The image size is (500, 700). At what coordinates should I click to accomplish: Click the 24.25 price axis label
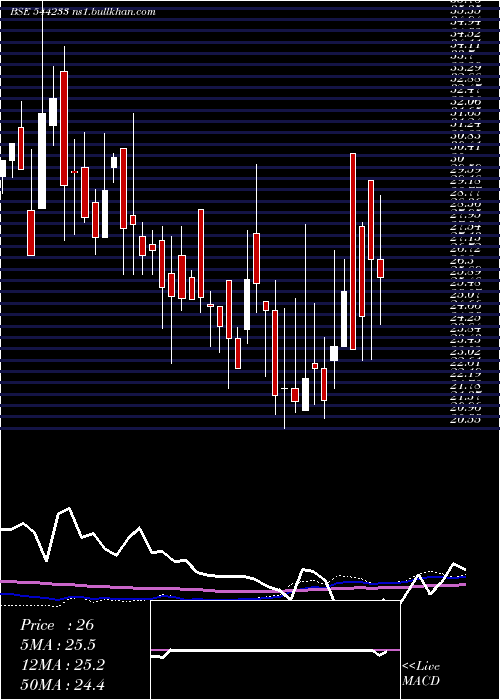pos(465,318)
